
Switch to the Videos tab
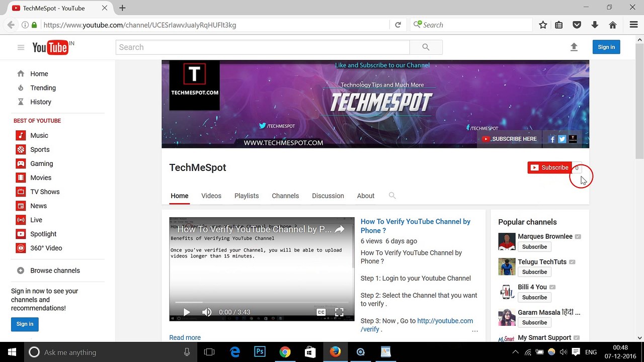pos(211,196)
